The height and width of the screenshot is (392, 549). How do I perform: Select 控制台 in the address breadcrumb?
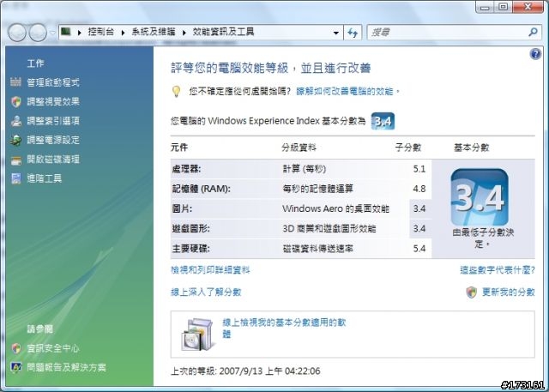tap(101, 33)
